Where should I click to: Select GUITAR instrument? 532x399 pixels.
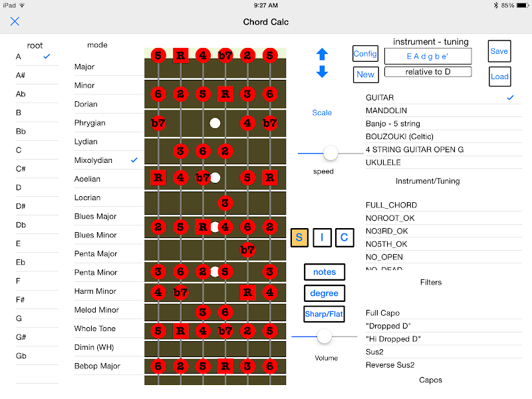tap(444, 98)
